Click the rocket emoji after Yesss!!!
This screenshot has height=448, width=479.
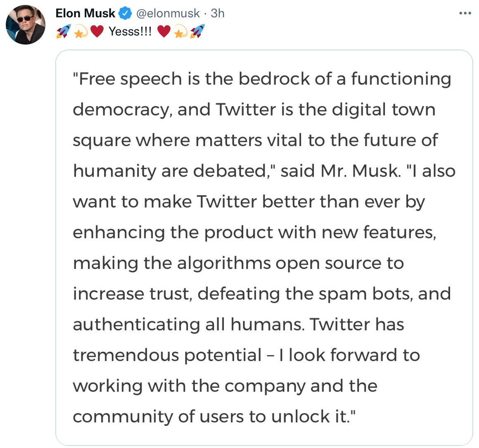197,31
